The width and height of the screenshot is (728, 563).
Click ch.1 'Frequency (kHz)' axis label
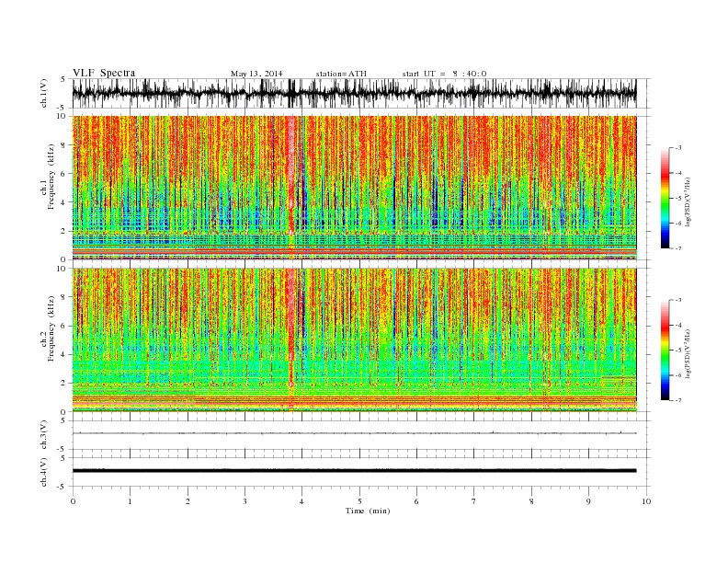tap(51, 177)
